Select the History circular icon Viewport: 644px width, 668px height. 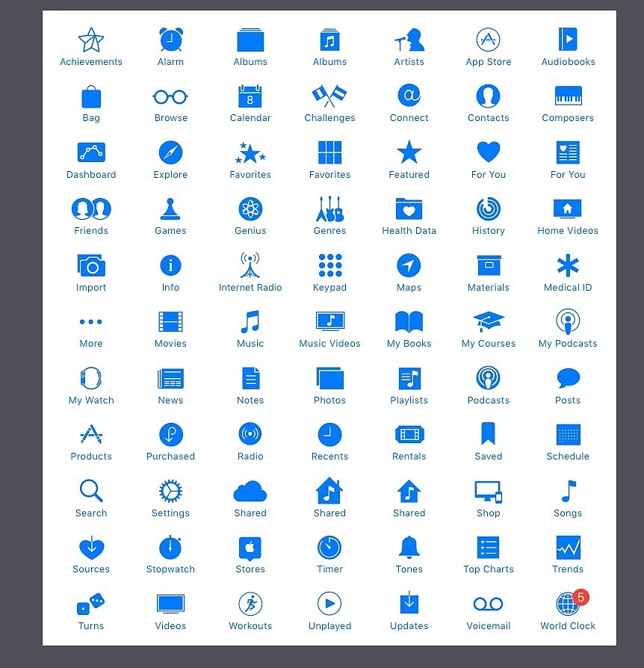(x=488, y=208)
